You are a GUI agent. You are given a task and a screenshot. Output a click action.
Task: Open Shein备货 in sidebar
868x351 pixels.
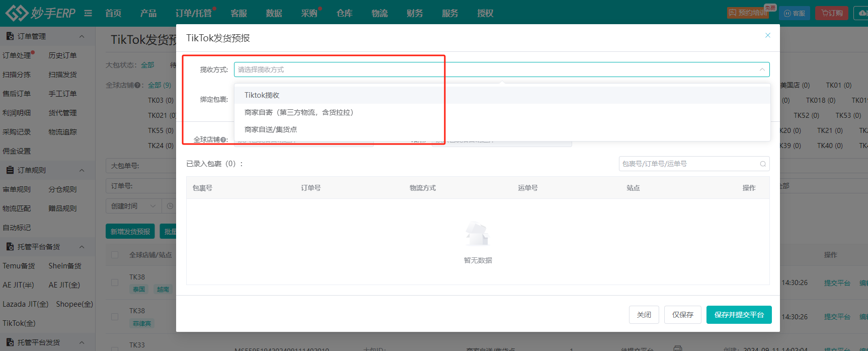(65, 266)
